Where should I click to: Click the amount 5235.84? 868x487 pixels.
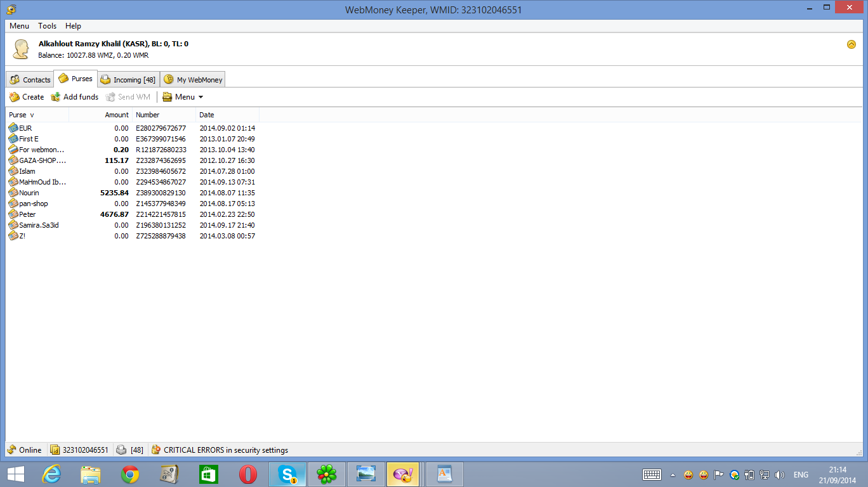point(115,193)
